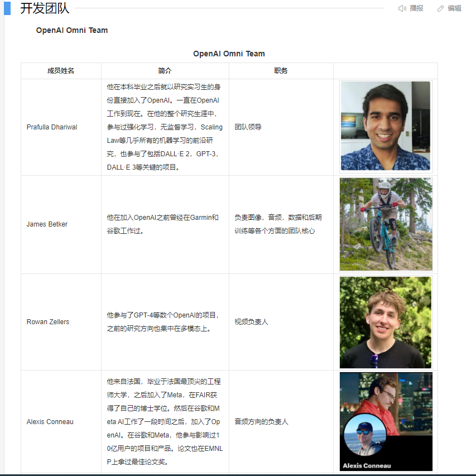Click the 开发团队 section heading
Screen dimensions: 476x476
[x=45, y=8]
